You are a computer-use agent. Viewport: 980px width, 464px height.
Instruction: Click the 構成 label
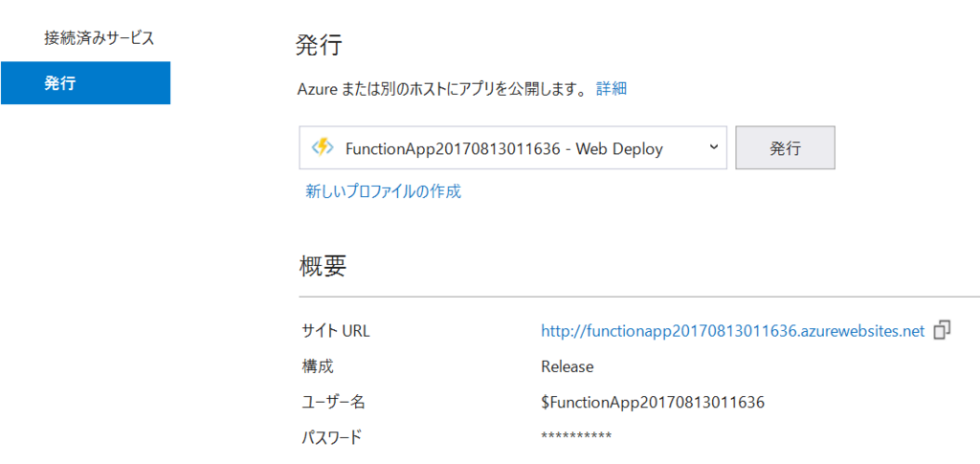(x=318, y=367)
